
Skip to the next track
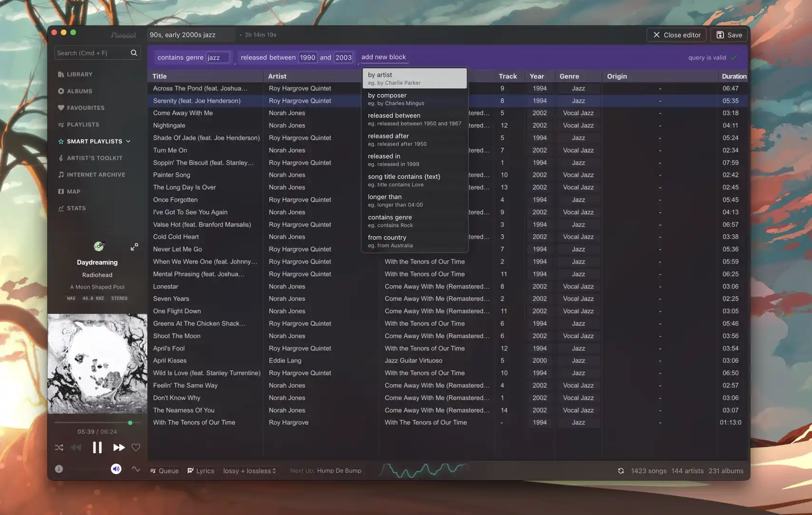point(119,447)
